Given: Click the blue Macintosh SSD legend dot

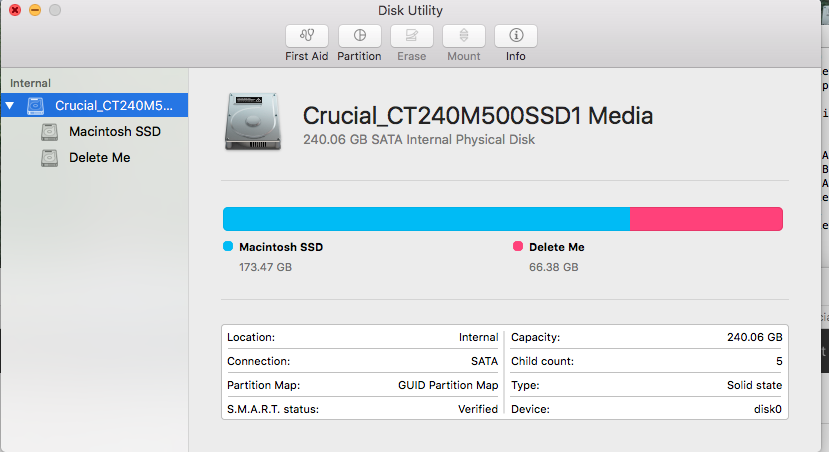Looking at the screenshot, I should (228, 247).
